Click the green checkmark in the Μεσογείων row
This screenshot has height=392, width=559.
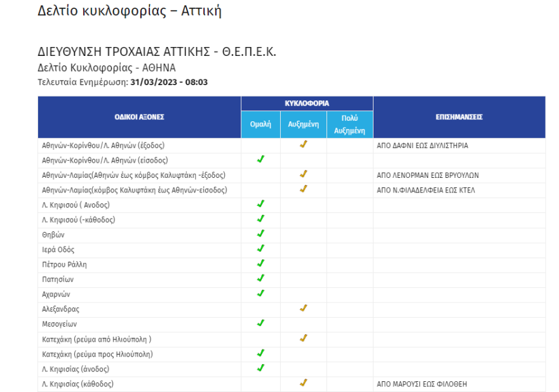tap(260, 323)
